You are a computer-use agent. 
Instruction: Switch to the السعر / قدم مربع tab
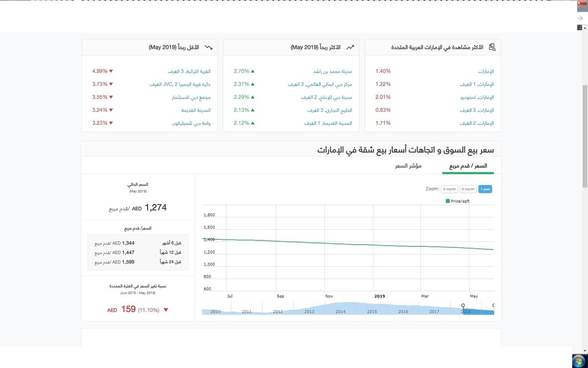pyautogui.click(x=468, y=166)
